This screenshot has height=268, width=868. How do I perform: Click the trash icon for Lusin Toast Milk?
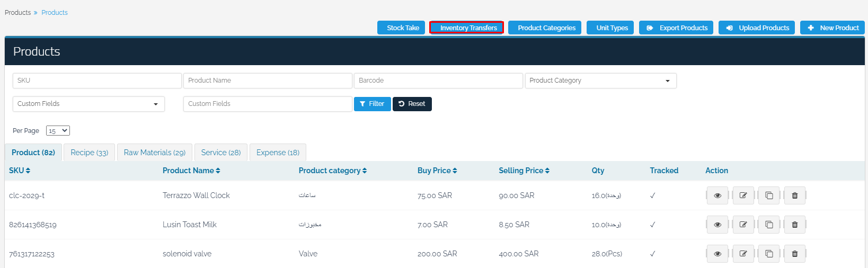click(x=794, y=225)
